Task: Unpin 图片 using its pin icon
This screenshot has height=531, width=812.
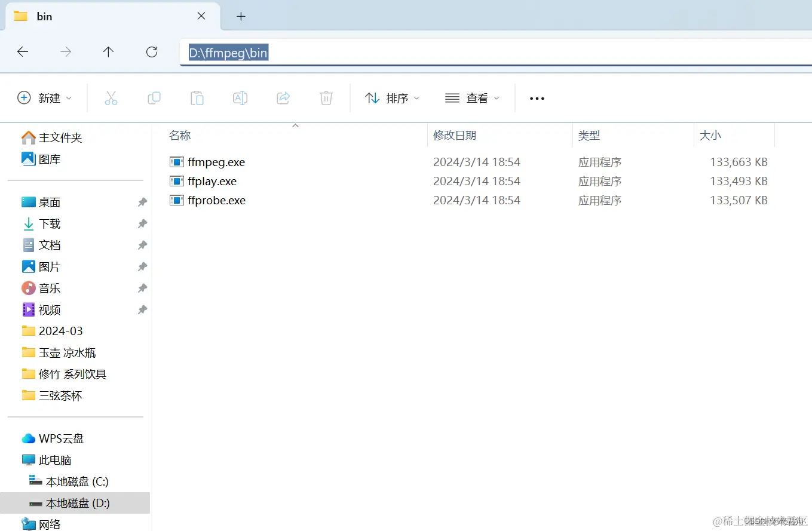Action: pos(142,267)
